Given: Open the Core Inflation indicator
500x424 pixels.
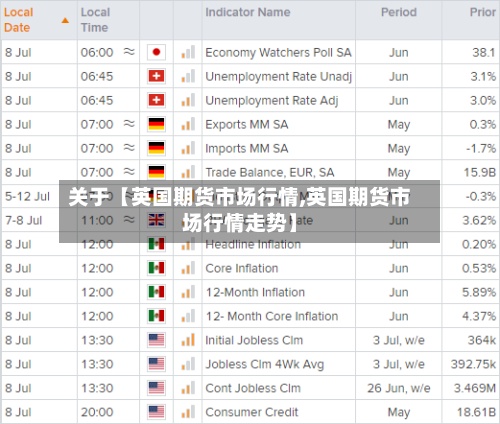Looking at the screenshot, I should tap(242, 268).
